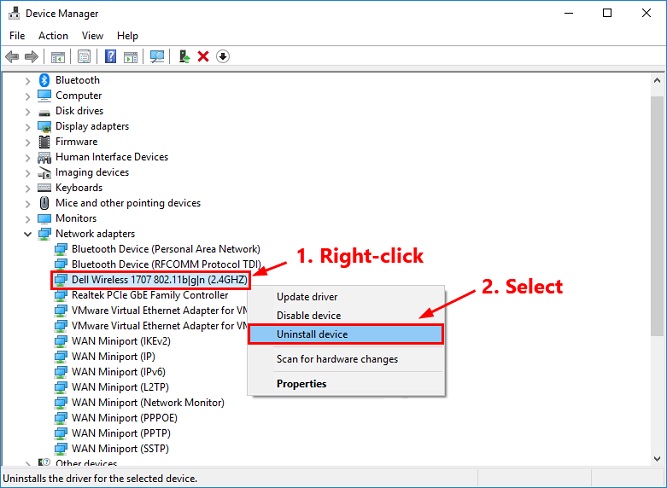
Task: Click the Firmware chip icon
Action: [x=44, y=142]
